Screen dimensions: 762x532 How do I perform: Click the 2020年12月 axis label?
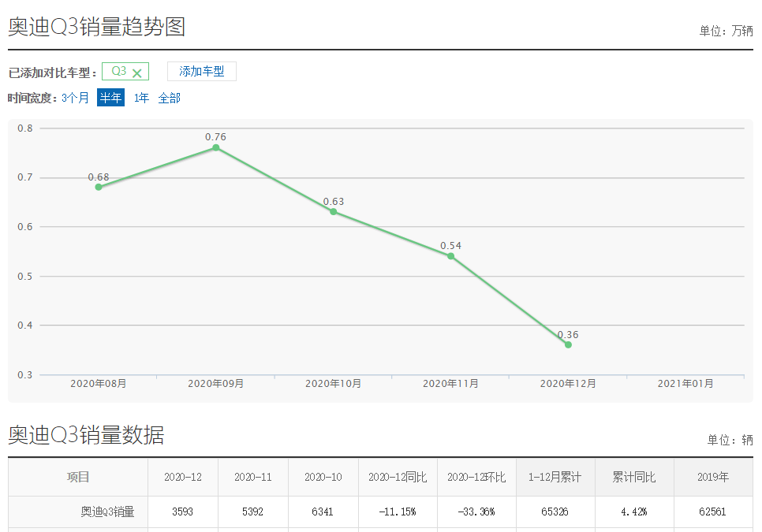568,384
